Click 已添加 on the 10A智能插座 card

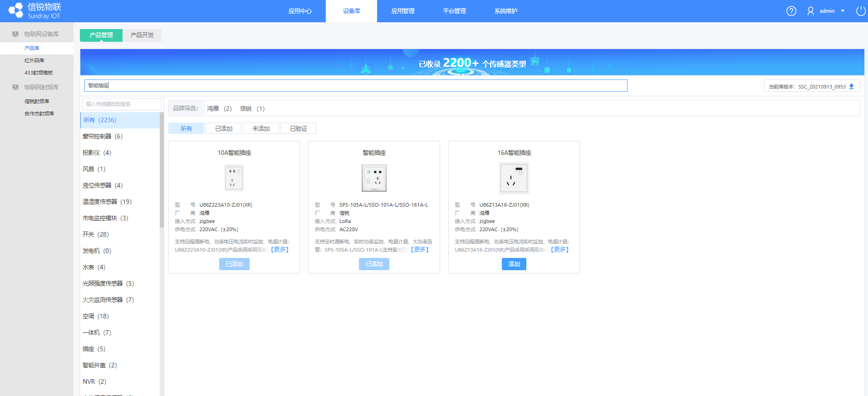click(234, 264)
